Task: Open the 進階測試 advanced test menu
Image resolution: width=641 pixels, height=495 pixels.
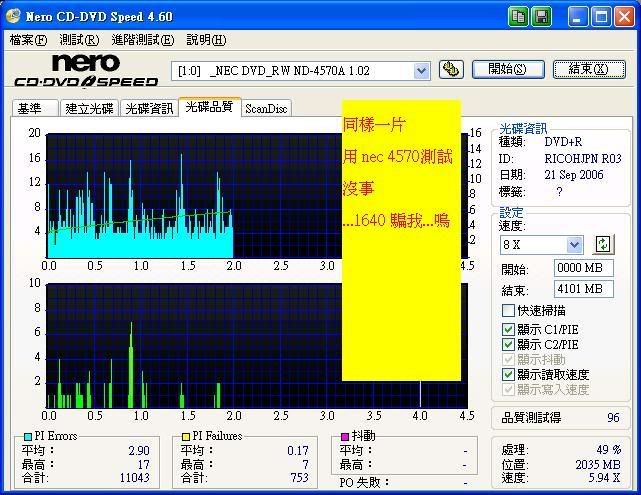Action: click(142, 40)
